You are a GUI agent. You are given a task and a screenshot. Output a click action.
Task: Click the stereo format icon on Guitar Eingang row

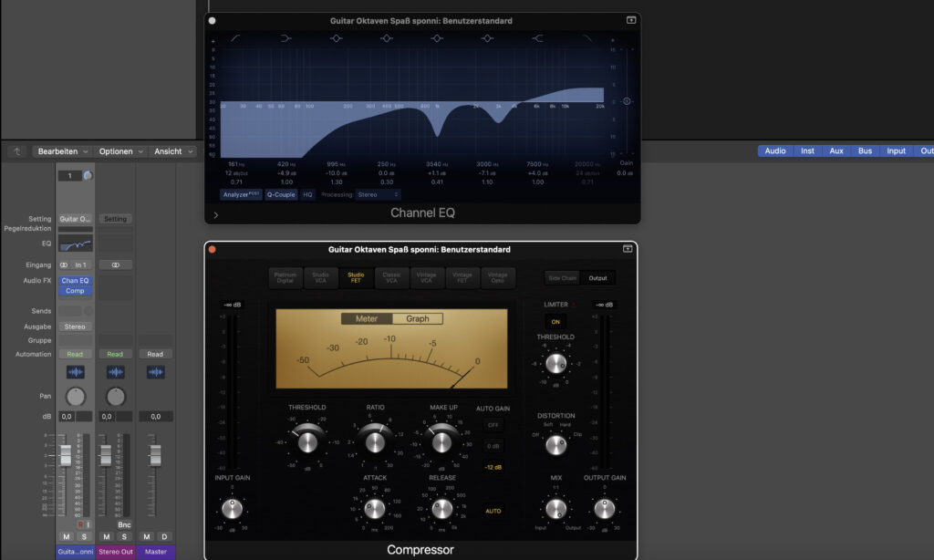(x=64, y=264)
